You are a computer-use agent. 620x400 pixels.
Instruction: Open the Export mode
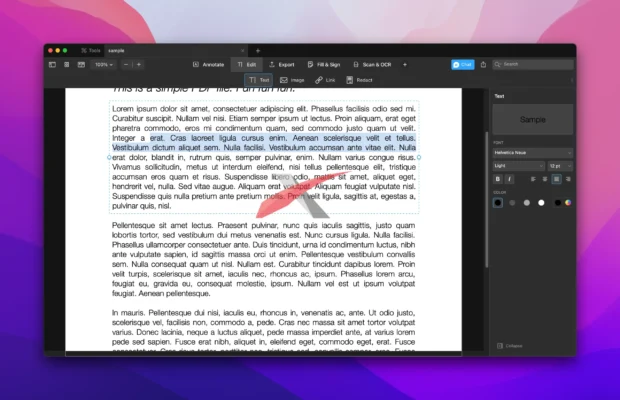282,64
